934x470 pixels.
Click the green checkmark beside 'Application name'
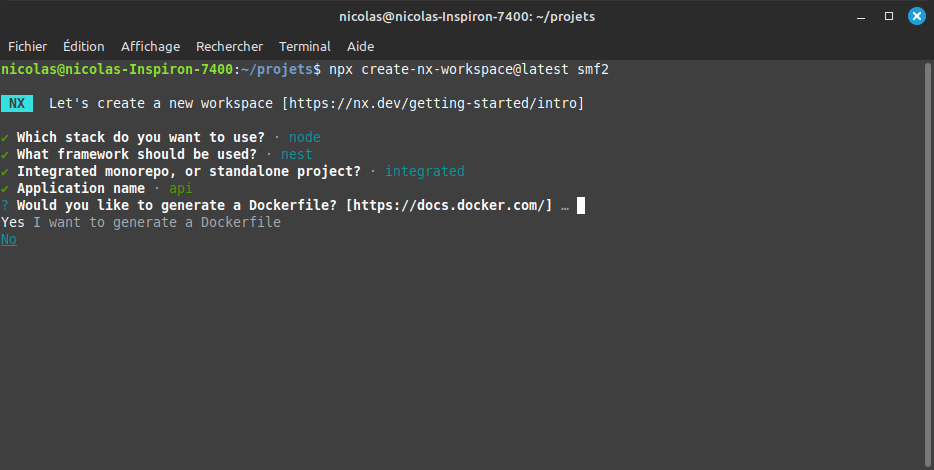pos(5,188)
